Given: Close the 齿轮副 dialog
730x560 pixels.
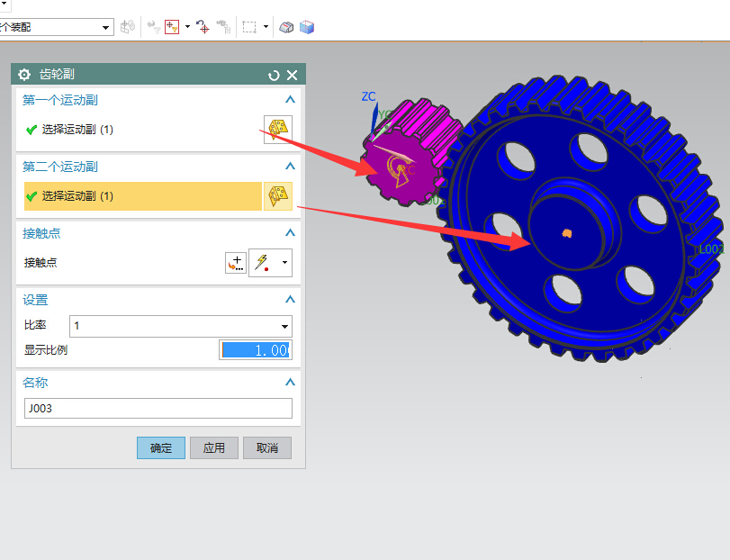Looking at the screenshot, I should click(292, 75).
